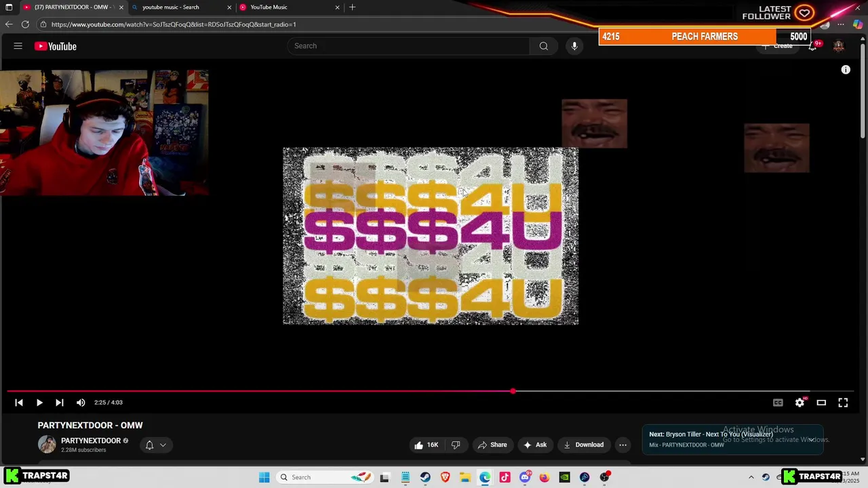Open the browser tab list button
Viewport: 868px width, 488px height.
click(x=9, y=7)
